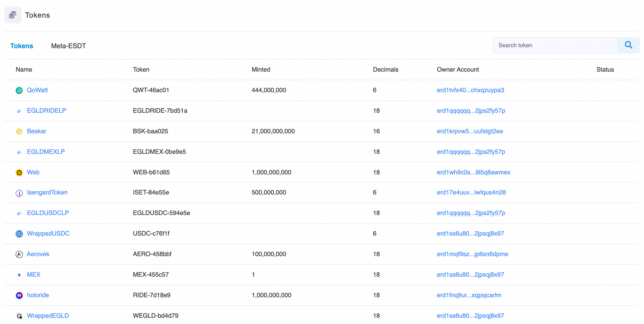Open the IsengardToken link
Screen dimensions: 644x324
pos(47,192)
